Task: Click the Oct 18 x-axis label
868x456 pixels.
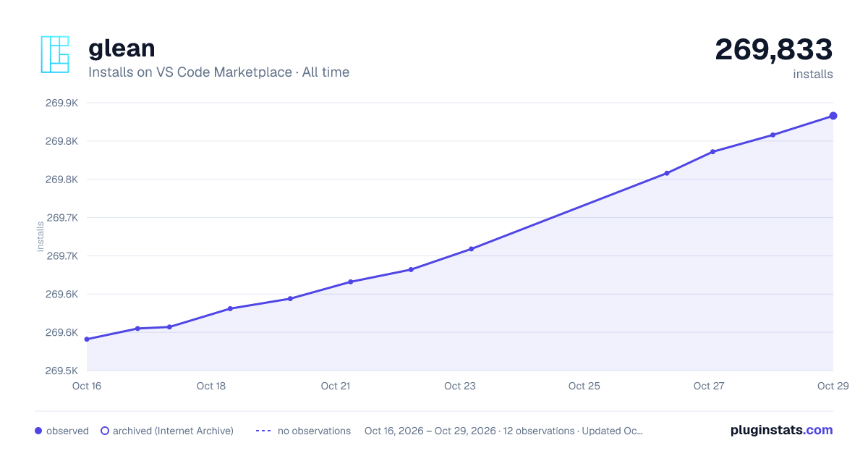Action: tap(211, 386)
